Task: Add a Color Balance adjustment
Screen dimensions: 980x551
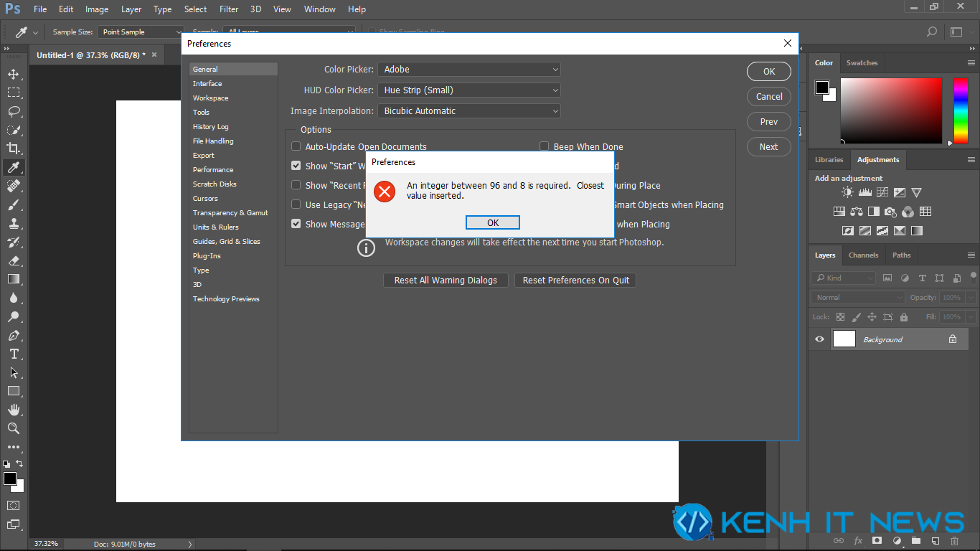Action: (856, 212)
